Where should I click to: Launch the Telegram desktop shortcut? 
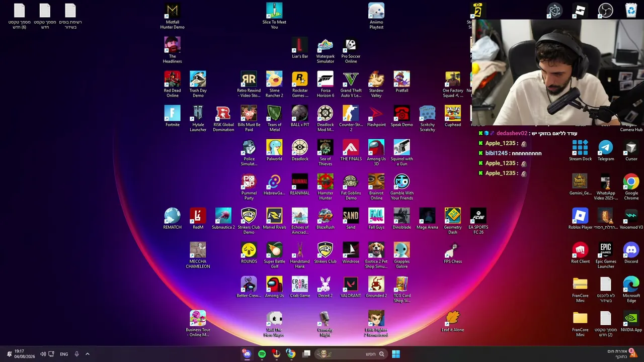pyautogui.click(x=606, y=150)
